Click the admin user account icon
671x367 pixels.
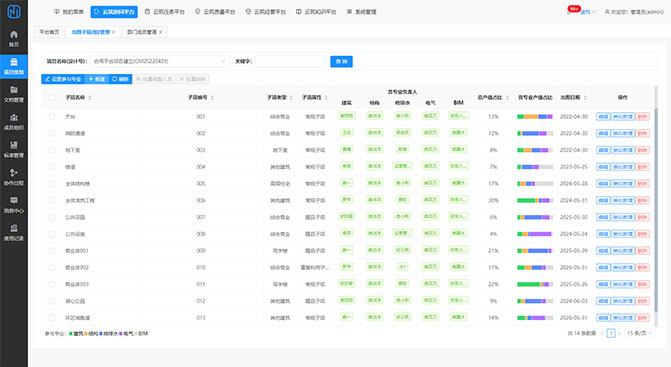[607, 12]
